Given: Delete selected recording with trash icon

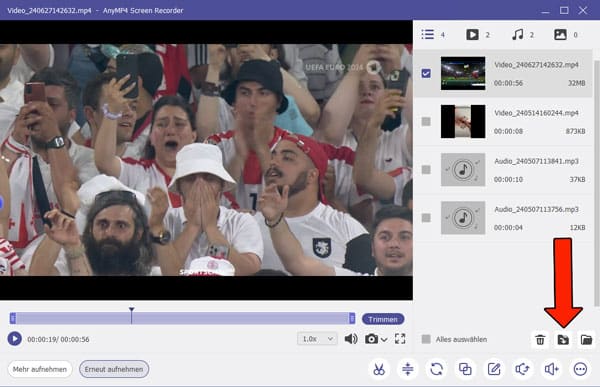Looking at the screenshot, I should [x=540, y=340].
